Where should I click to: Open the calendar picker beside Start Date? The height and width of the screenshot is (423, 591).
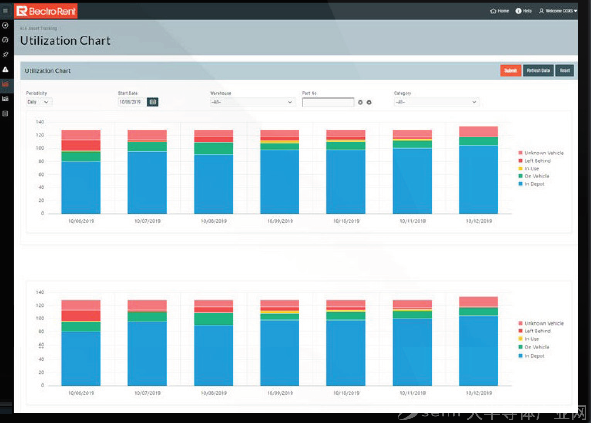[153, 102]
